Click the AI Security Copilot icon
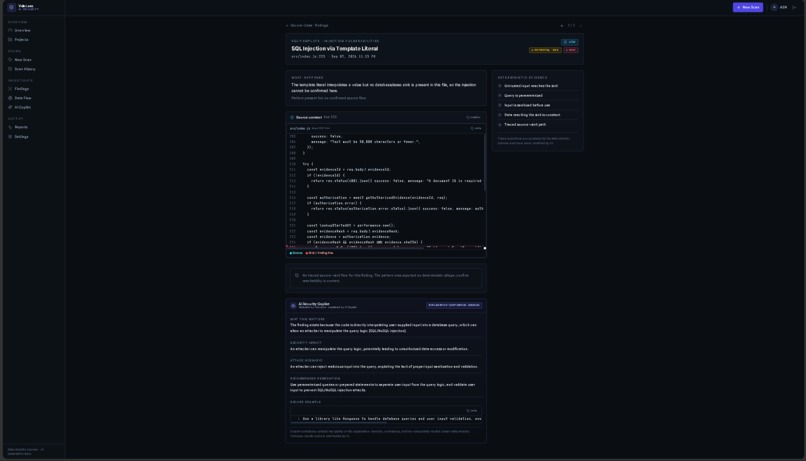The width and height of the screenshot is (806, 461). [293, 305]
